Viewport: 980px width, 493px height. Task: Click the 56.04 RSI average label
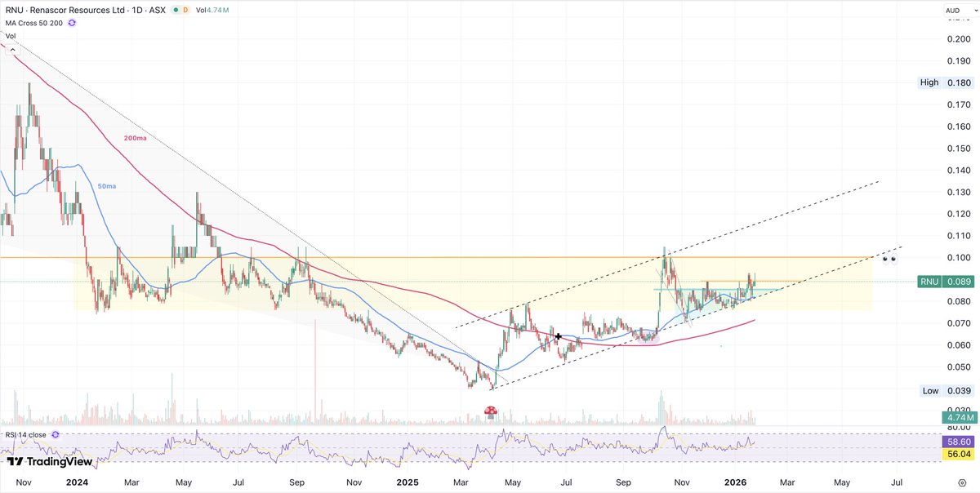point(959,453)
